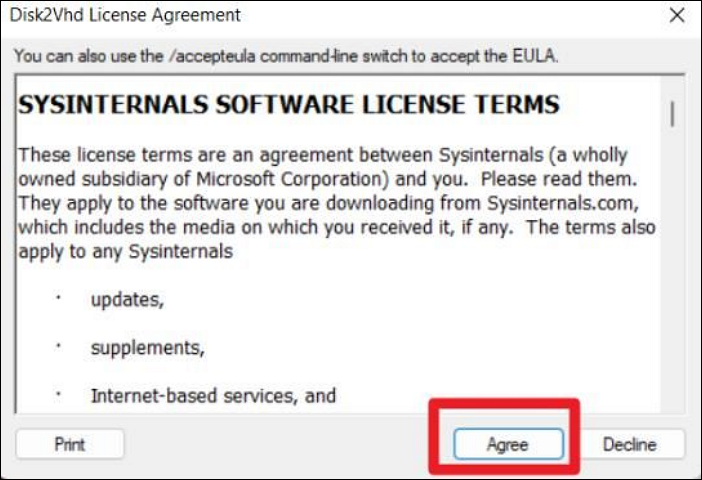The width and height of the screenshot is (702, 480).
Task: Click the bullet before 'Internet-based services'
Action: coord(58,393)
